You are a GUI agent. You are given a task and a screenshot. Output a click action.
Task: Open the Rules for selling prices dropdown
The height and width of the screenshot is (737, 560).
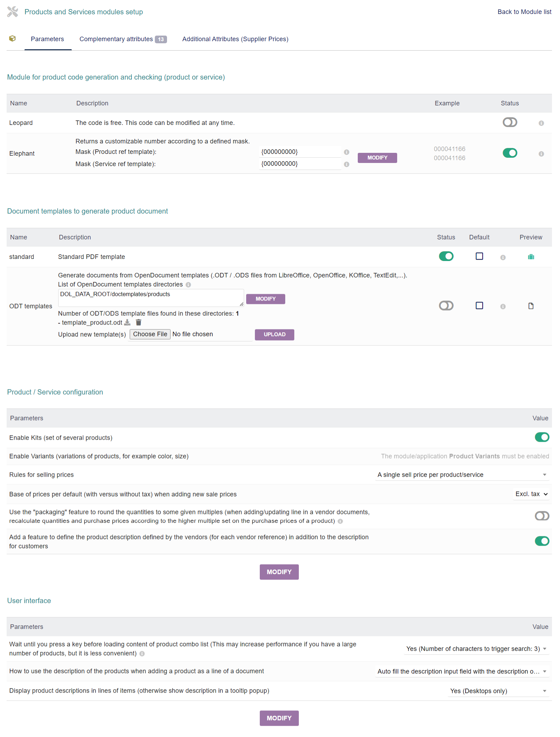462,475
